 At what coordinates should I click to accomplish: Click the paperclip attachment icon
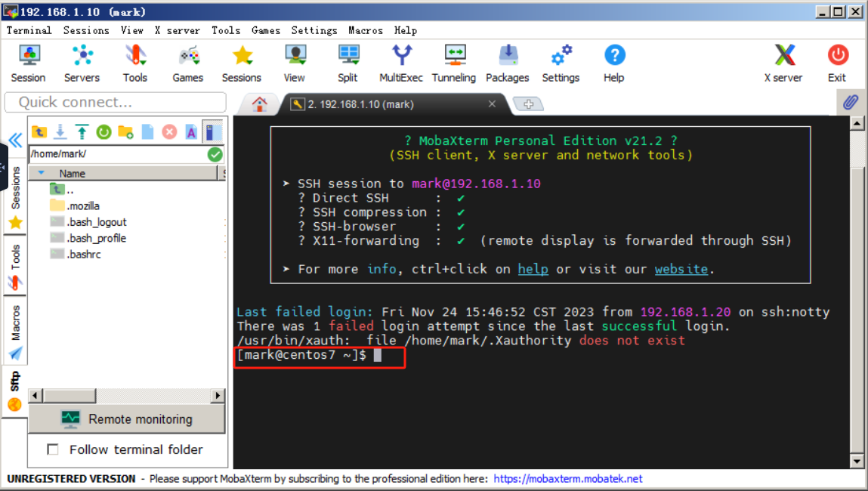click(x=851, y=102)
